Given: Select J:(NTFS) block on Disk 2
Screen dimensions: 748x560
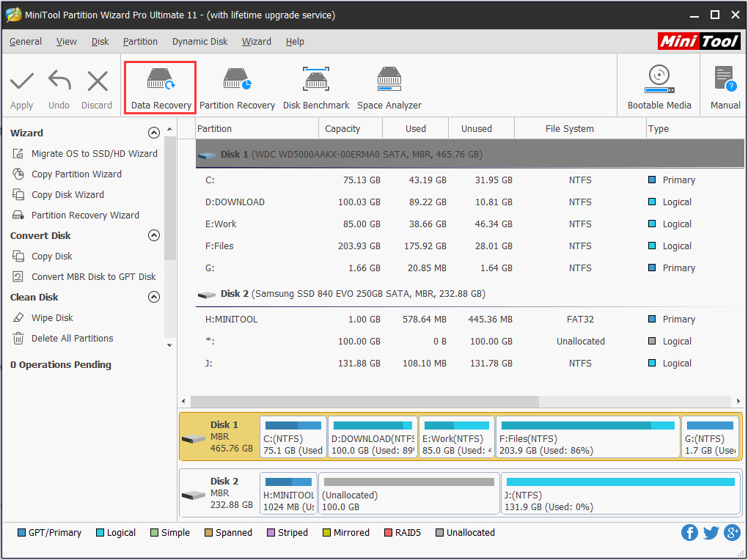Looking at the screenshot, I should pyautogui.click(x=620, y=493).
